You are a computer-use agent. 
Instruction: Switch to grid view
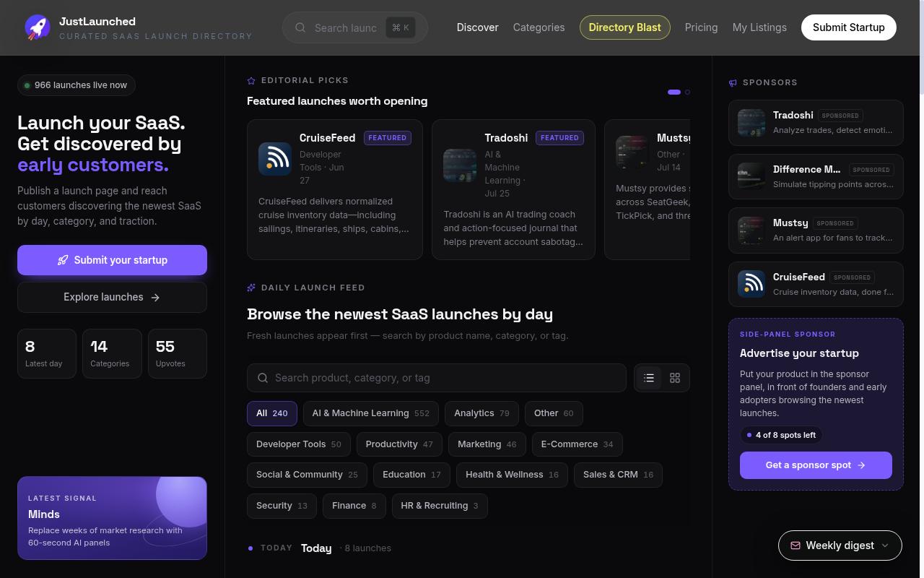pos(675,378)
